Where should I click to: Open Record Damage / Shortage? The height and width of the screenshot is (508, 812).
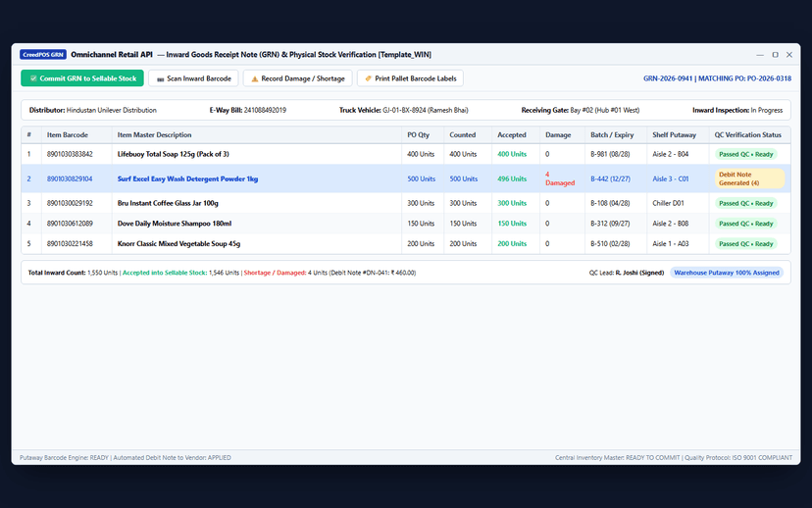click(298, 78)
